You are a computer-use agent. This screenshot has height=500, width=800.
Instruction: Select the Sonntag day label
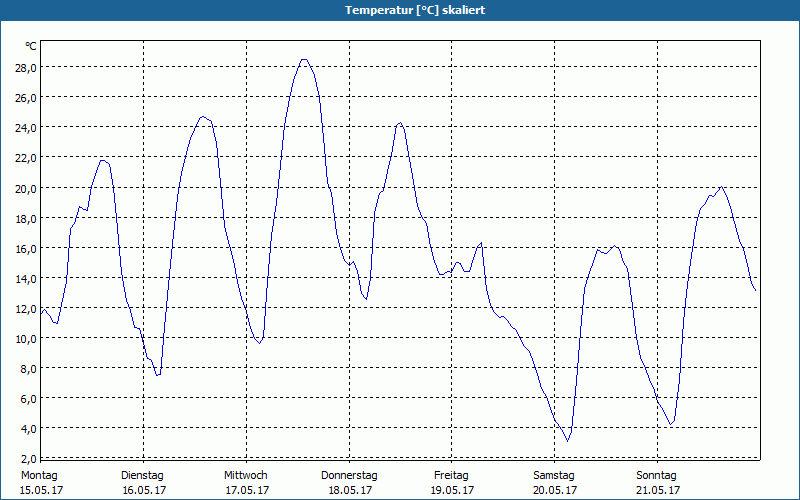[657, 476]
